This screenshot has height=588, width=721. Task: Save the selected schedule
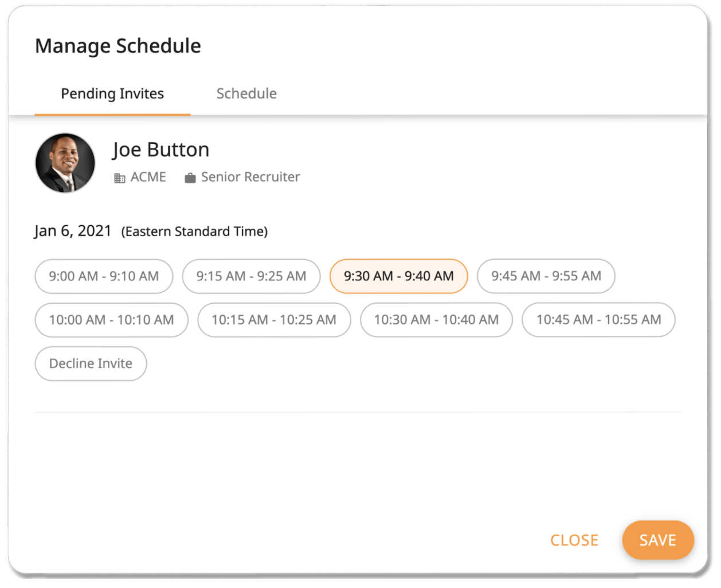[657, 540]
